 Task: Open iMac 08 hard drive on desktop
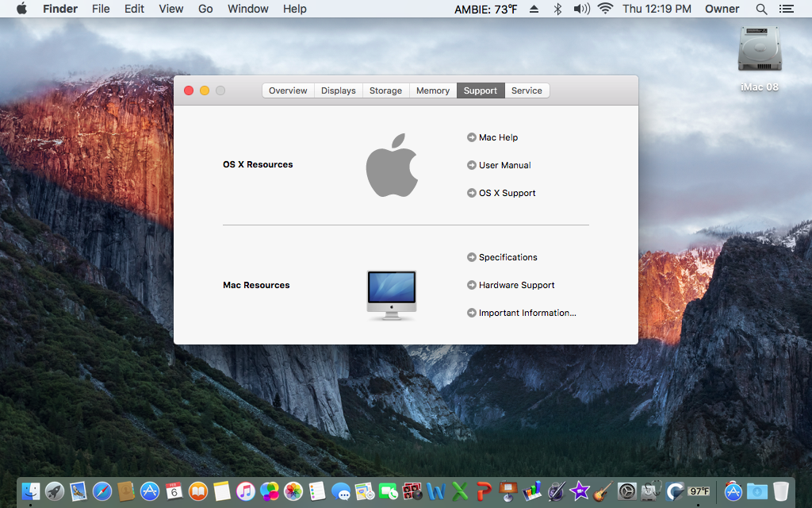click(x=760, y=49)
